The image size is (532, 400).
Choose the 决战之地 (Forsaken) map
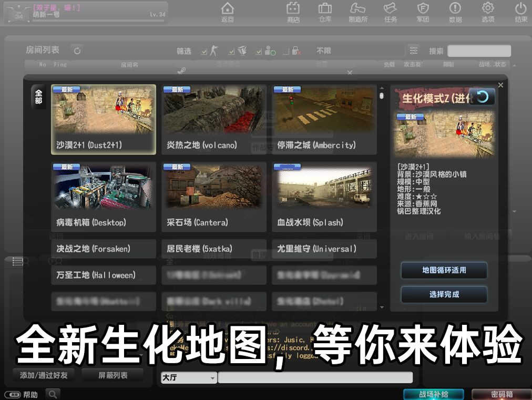[x=104, y=249]
